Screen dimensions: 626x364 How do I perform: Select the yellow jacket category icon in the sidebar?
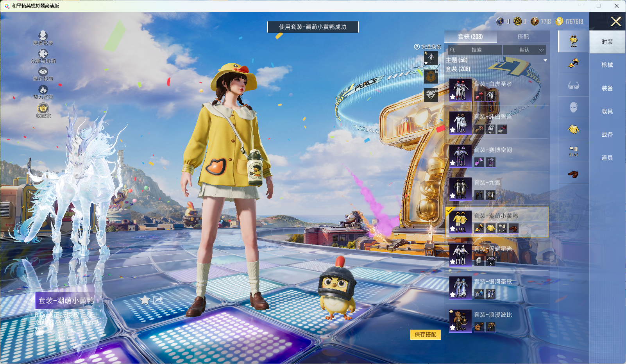pyautogui.click(x=573, y=129)
